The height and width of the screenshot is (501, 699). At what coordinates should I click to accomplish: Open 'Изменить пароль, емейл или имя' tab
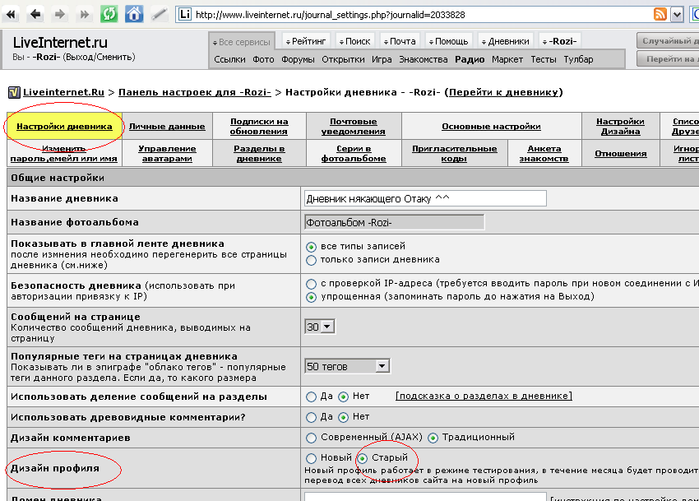(x=64, y=153)
